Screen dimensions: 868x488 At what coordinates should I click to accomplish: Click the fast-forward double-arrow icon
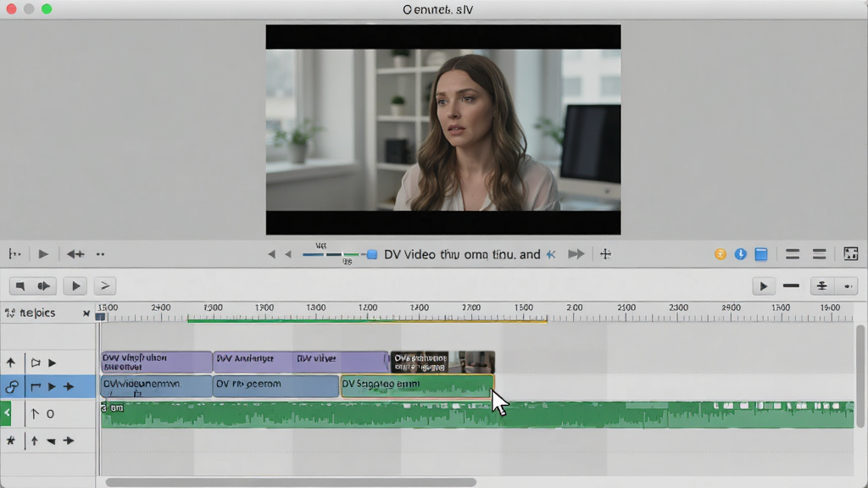click(576, 254)
